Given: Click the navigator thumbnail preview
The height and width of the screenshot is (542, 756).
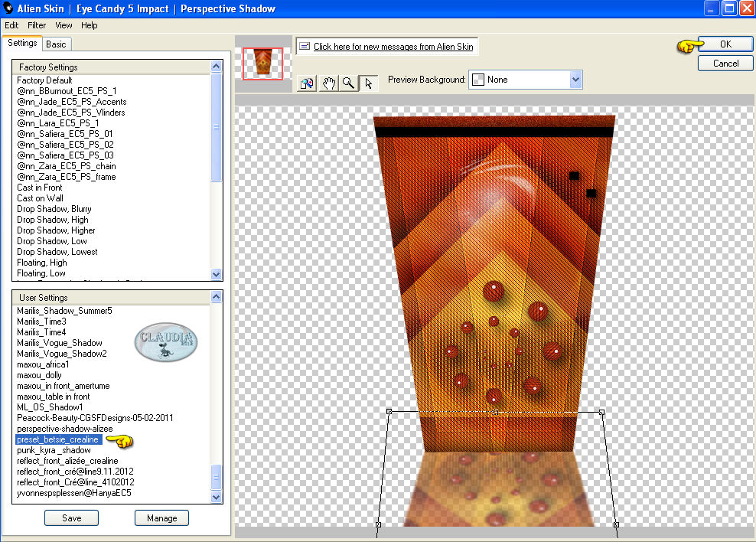Looking at the screenshot, I should [x=262, y=64].
